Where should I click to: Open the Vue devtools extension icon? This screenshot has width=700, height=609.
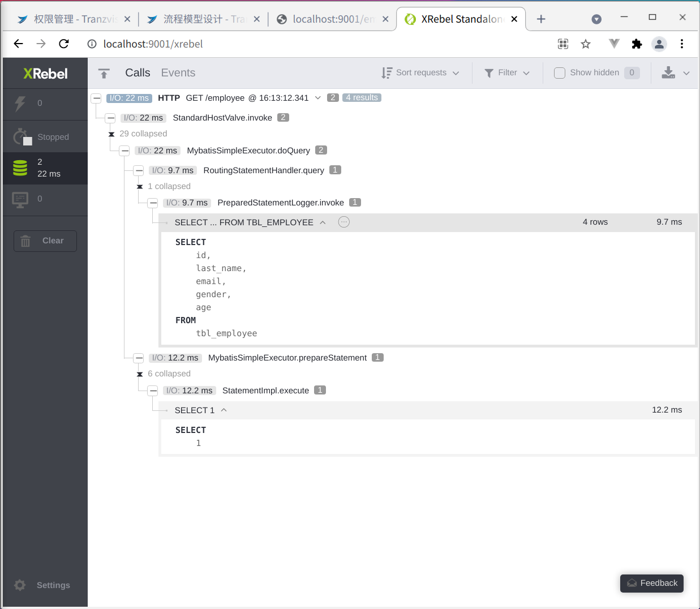click(x=614, y=44)
